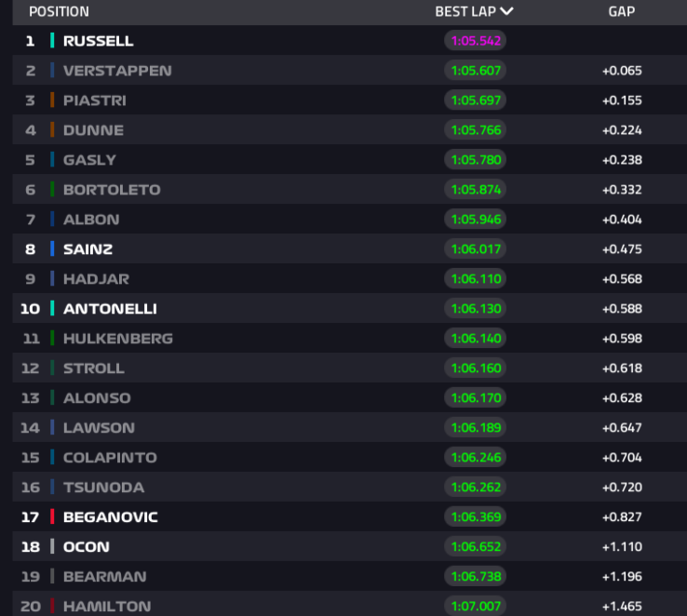Viewport: 687px width, 616px height.
Task: Select BEGANOVIC in position 17
Action: tap(110, 517)
